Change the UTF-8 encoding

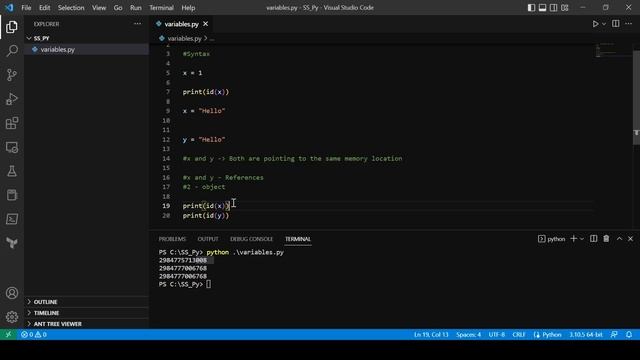click(x=497, y=335)
